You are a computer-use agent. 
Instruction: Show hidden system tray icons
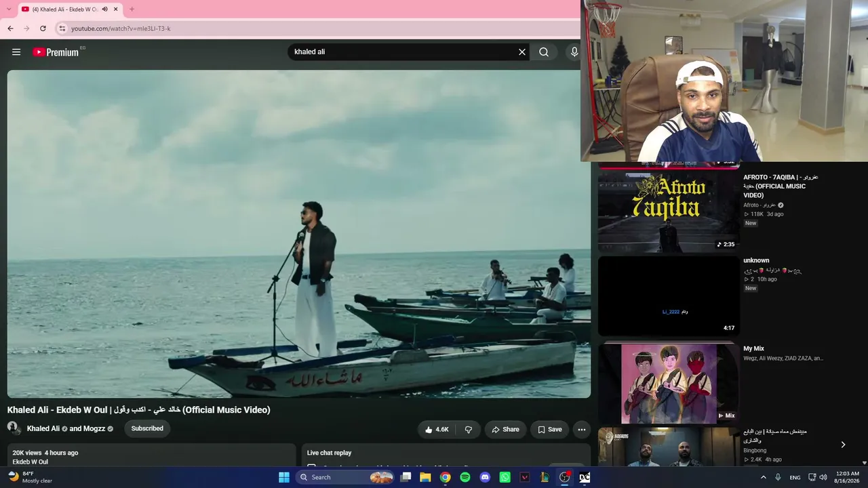point(763,477)
